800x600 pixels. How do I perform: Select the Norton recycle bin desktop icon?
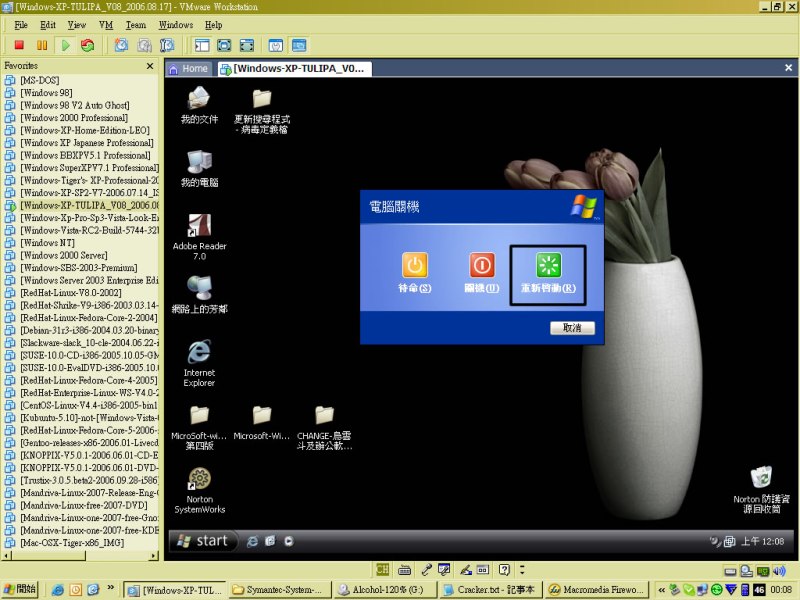click(761, 490)
